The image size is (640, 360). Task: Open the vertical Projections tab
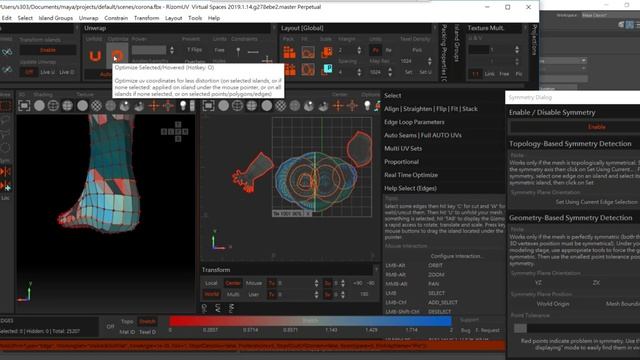point(534,40)
